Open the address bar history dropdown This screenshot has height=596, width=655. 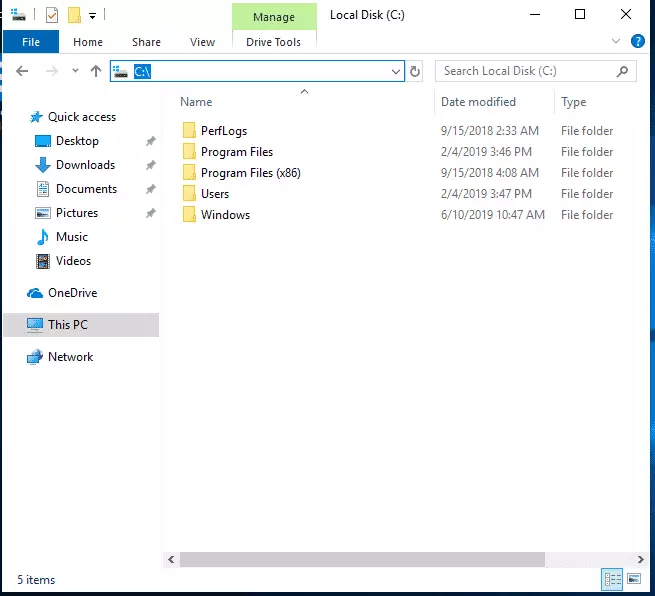tap(396, 71)
